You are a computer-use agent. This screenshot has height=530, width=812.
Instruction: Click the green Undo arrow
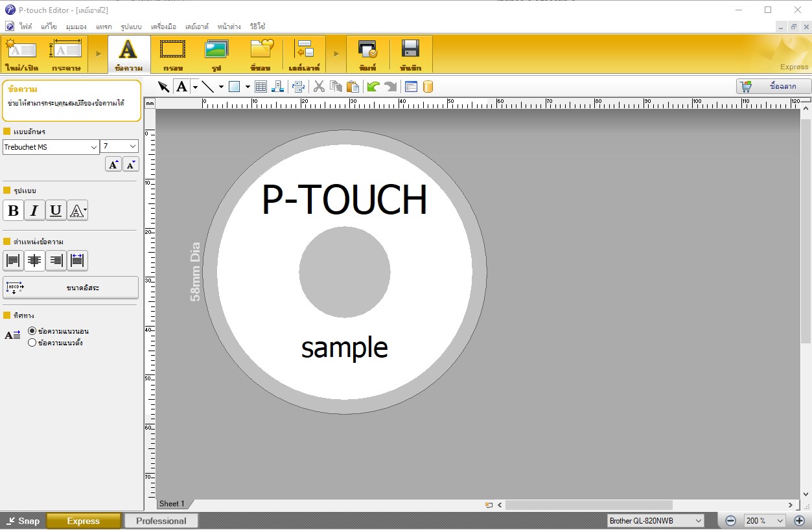coord(373,87)
